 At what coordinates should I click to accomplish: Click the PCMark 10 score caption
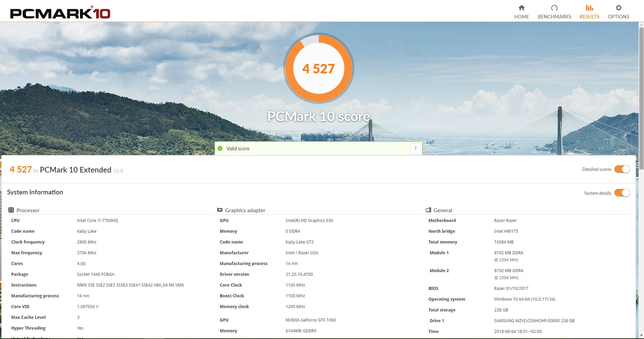[318, 116]
